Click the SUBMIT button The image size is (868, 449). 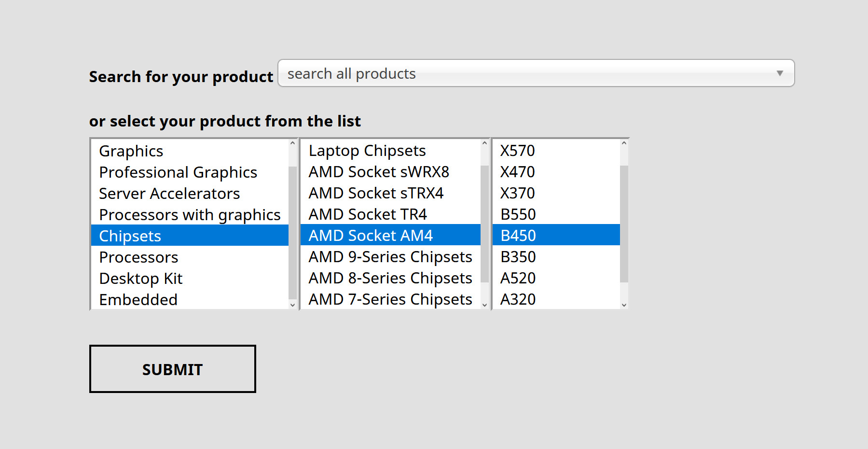tap(173, 369)
